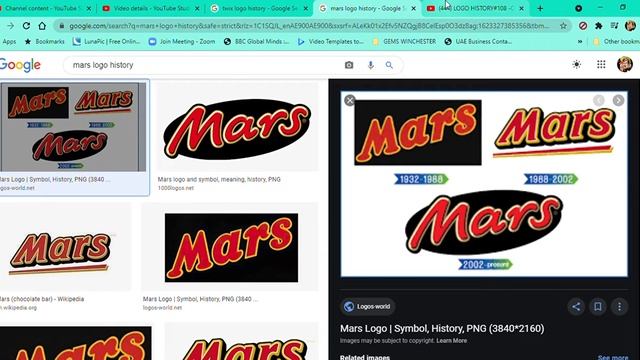The image size is (640, 360).
Task: Click the browser forward arrow
Action: click(x=10, y=26)
